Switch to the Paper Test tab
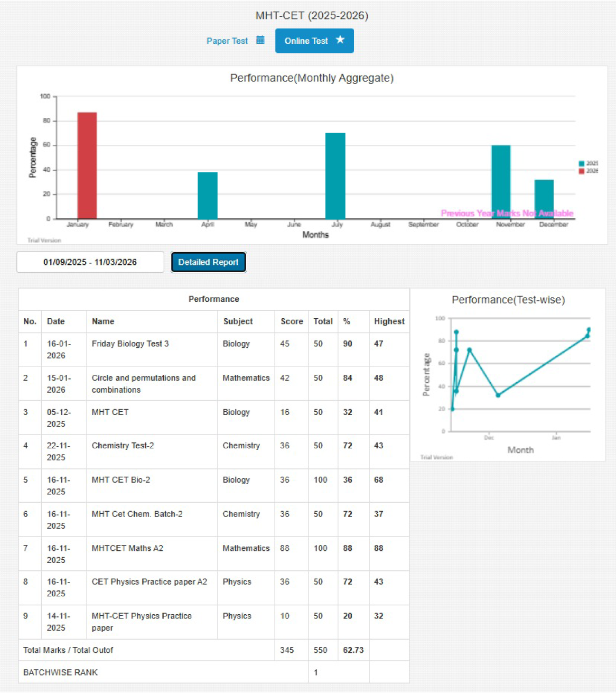Viewport: 616px width, 693px height. 227,41
